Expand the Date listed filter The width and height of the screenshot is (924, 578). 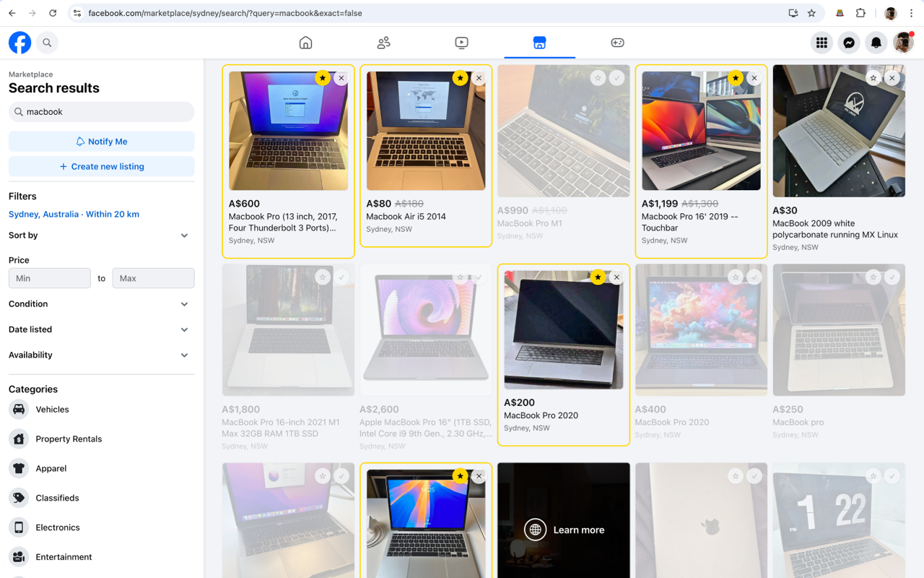pyautogui.click(x=102, y=329)
